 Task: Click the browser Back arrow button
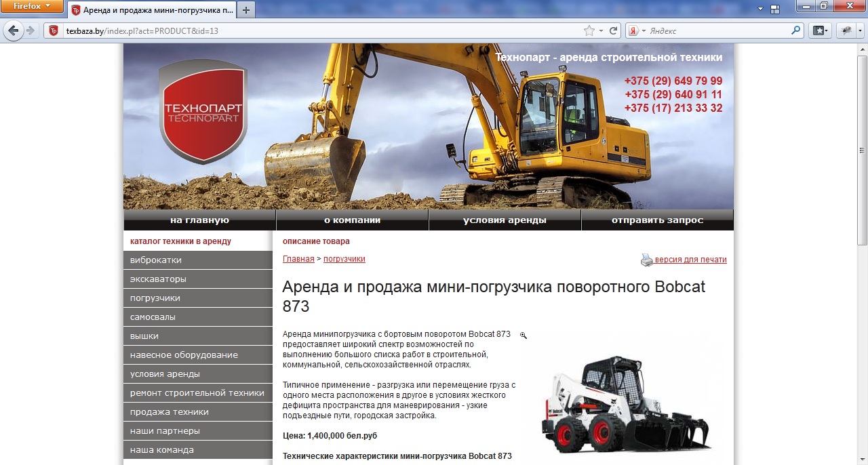[x=13, y=31]
